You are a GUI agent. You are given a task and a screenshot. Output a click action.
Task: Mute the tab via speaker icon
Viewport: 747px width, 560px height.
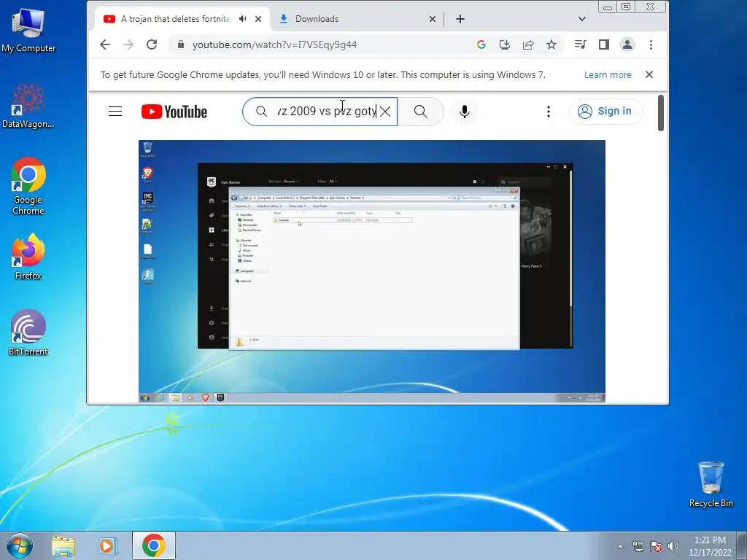click(x=243, y=18)
